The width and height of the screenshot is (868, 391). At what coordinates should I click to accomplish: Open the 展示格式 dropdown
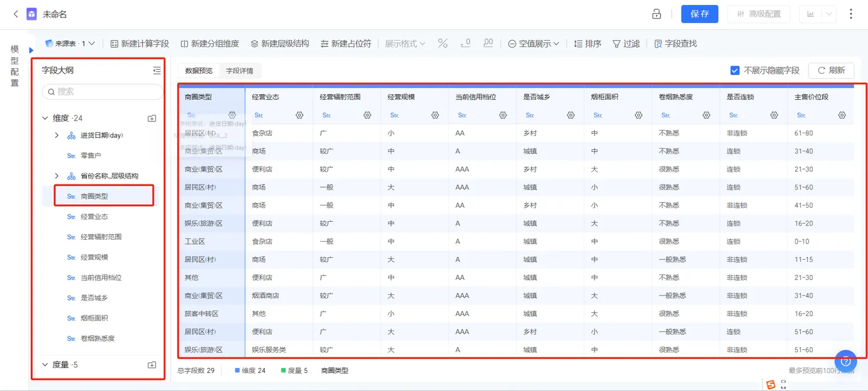[x=405, y=43]
